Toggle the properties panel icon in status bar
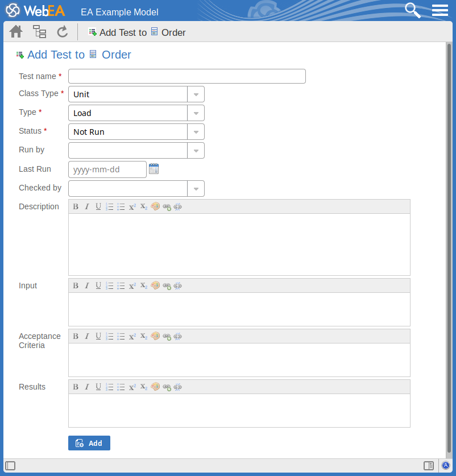This screenshot has height=476, width=456. 429,466
